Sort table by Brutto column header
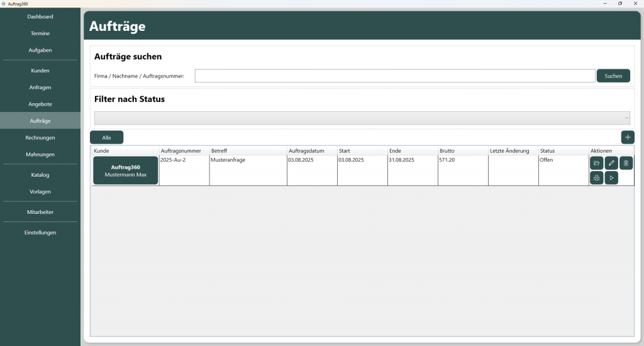Viewport: 644px width, 346px height. click(x=462, y=151)
